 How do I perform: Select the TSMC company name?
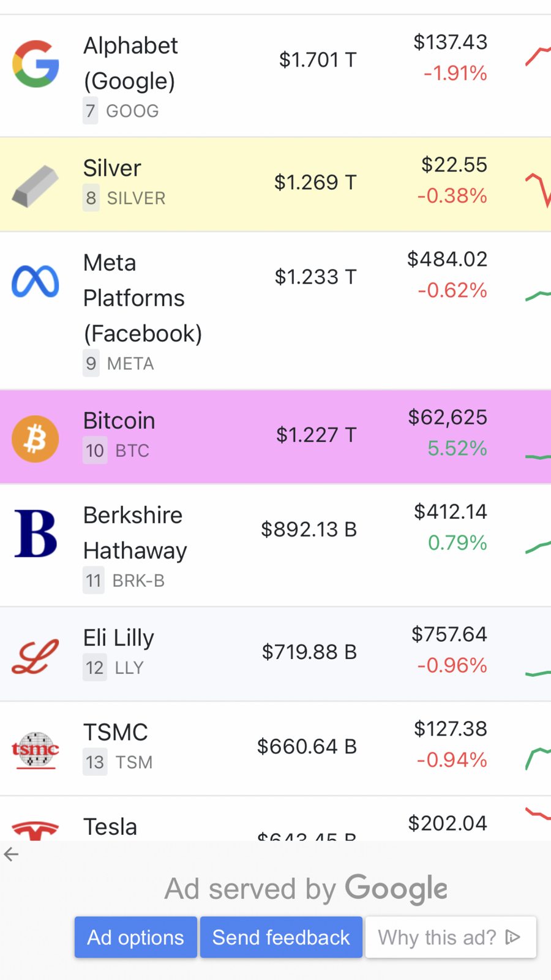coord(116,732)
